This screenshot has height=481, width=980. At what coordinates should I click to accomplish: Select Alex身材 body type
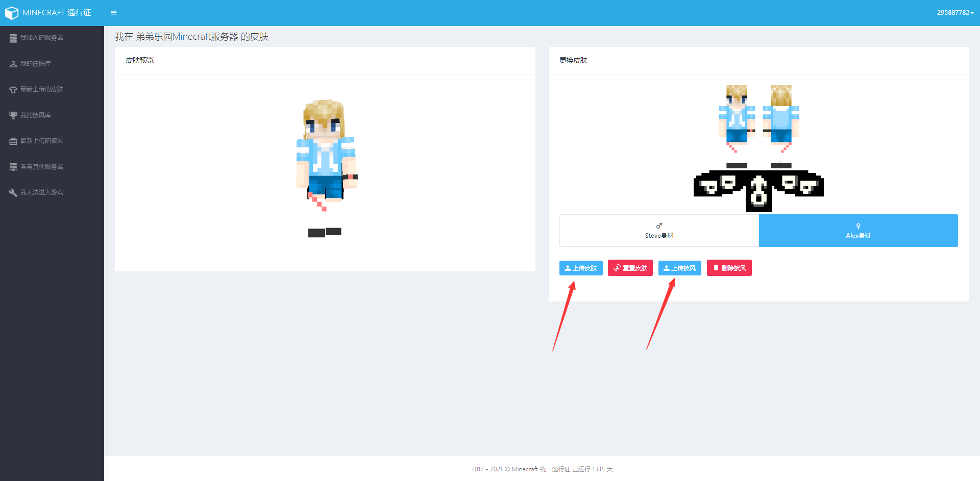[x=858, y=231]
